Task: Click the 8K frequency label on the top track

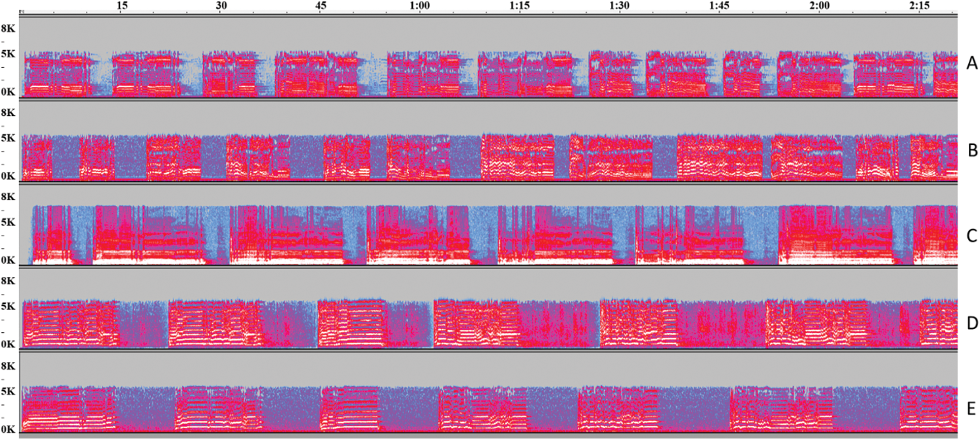Action: [x=8, y=28]
